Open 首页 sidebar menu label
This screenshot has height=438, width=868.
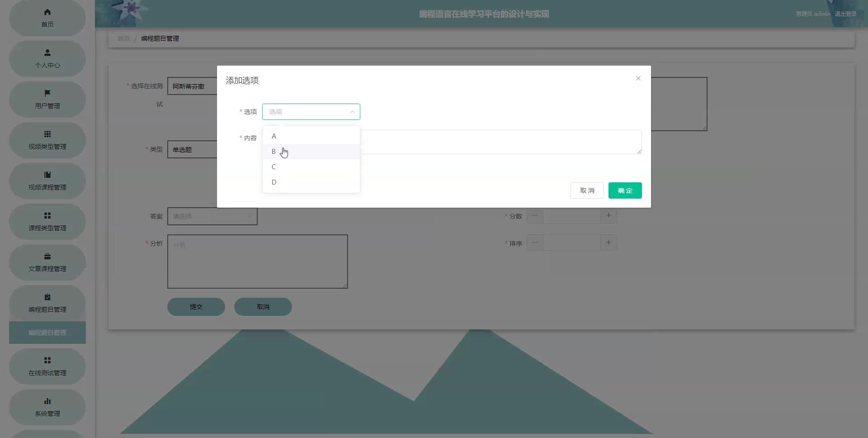pos(47,24)
